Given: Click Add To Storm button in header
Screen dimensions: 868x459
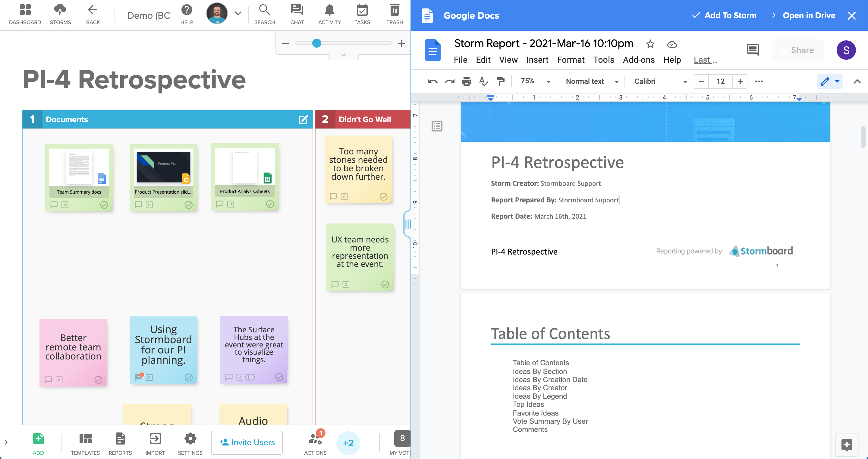Looking at the screenshot, I should click(725, 15).
